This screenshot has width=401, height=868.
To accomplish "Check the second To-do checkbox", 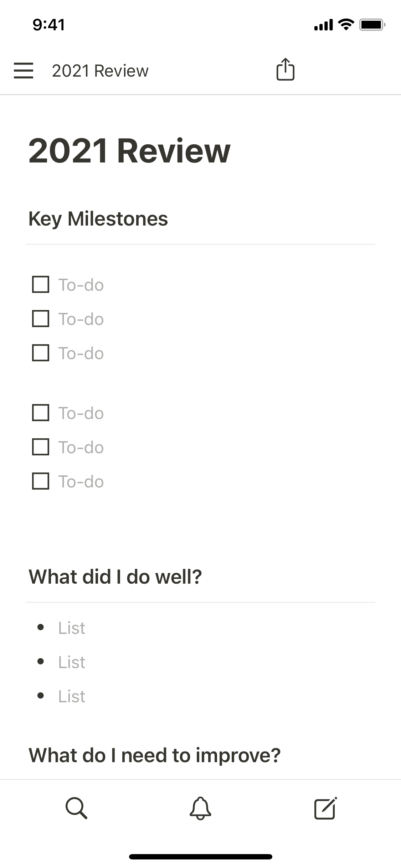I will point(41,319).
